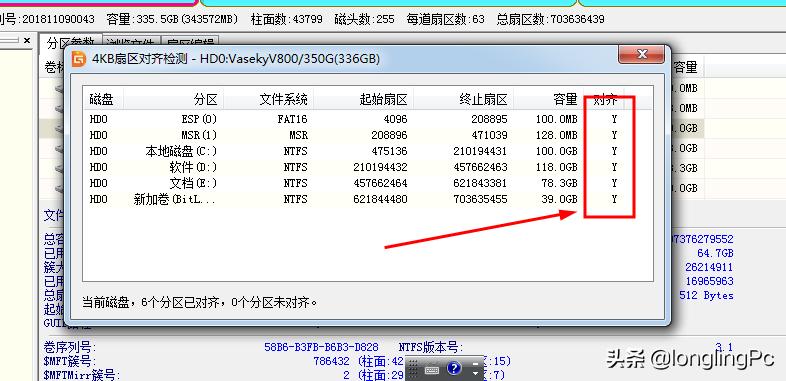The width and height of the screenshot is (786, 381).
Task: Click the 512 Bytes value in the main window
Action: (x=706, y=295)
